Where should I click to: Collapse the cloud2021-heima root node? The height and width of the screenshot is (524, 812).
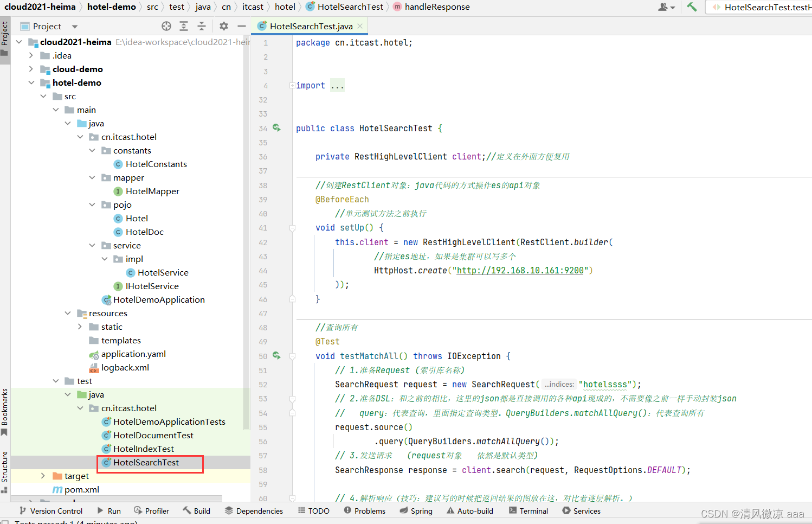(x=19, y=42)
